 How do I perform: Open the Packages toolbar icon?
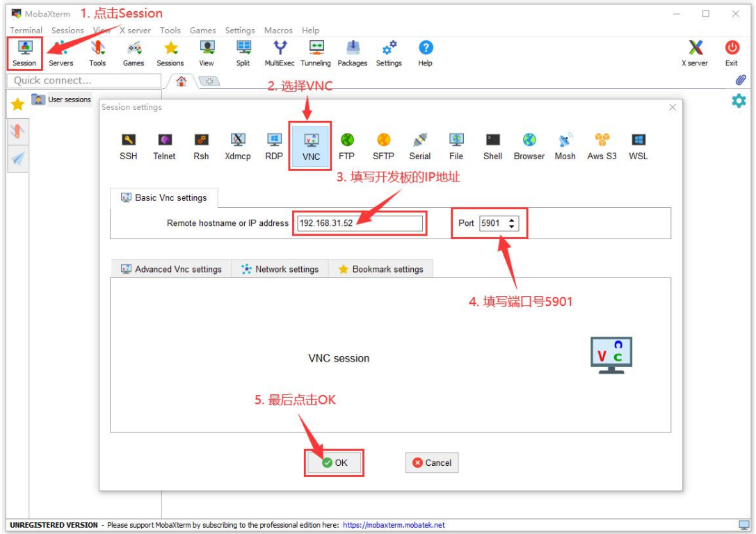(353, 53)
